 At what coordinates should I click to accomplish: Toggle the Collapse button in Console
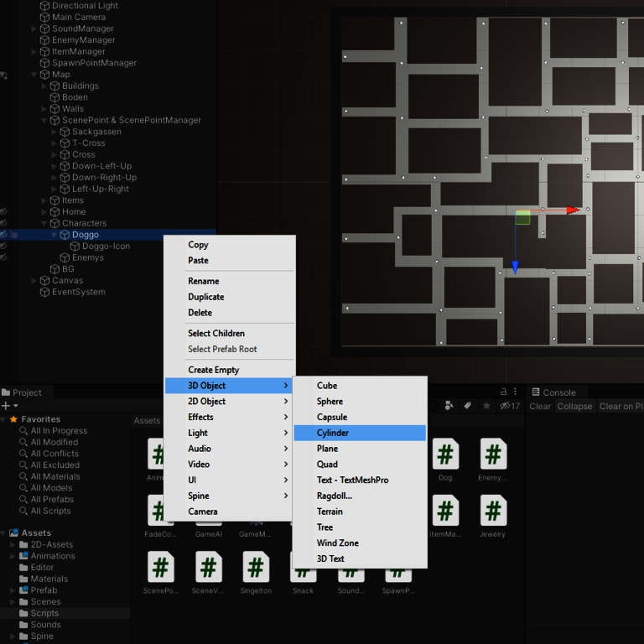click(574, 406)
